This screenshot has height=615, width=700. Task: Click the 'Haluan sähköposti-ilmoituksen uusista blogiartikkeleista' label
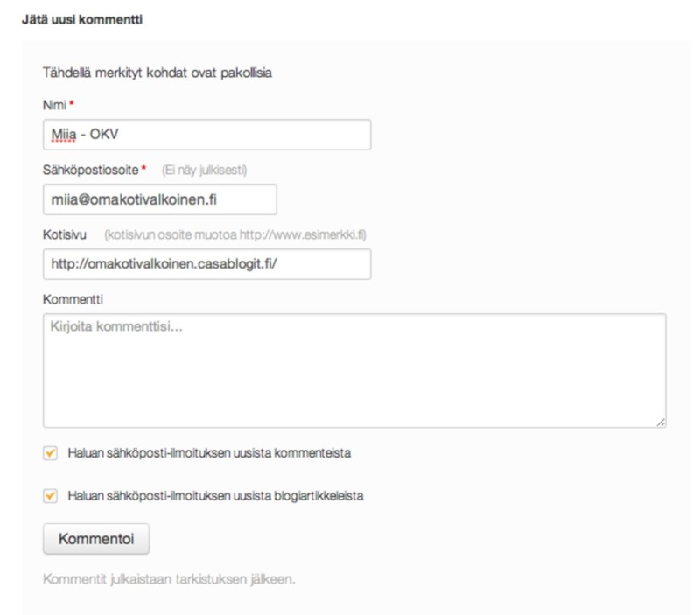(215, 496)
